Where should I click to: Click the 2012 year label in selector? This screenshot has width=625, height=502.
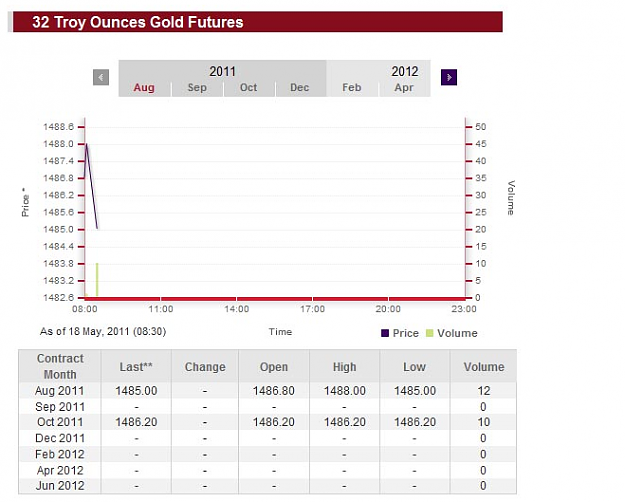[405, 71]
